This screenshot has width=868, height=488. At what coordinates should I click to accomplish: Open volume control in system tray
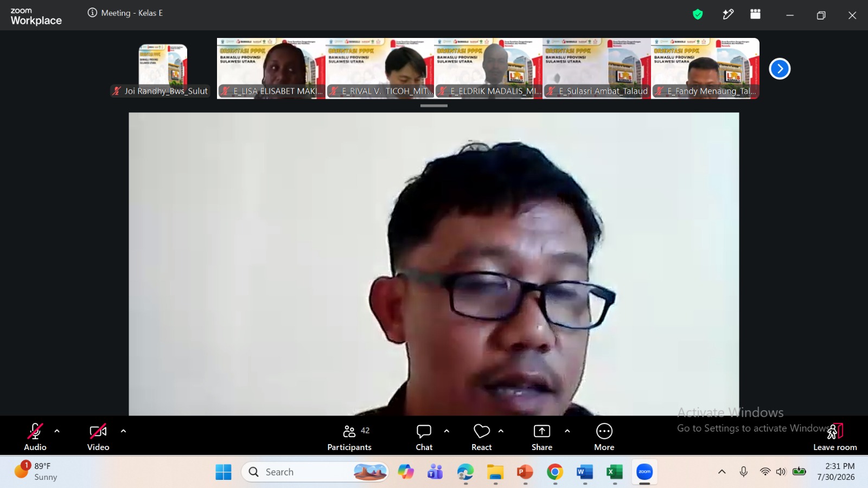[781, 472]
